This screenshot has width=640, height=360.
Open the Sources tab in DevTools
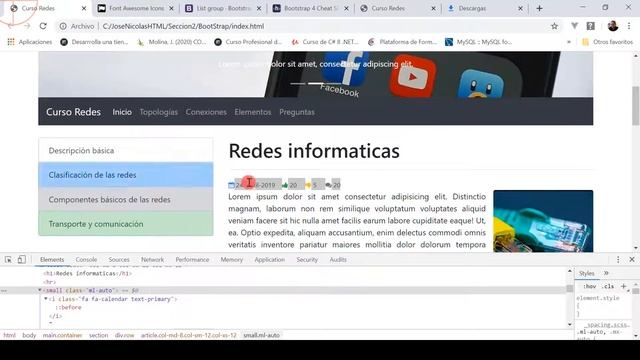coord(119,260)
